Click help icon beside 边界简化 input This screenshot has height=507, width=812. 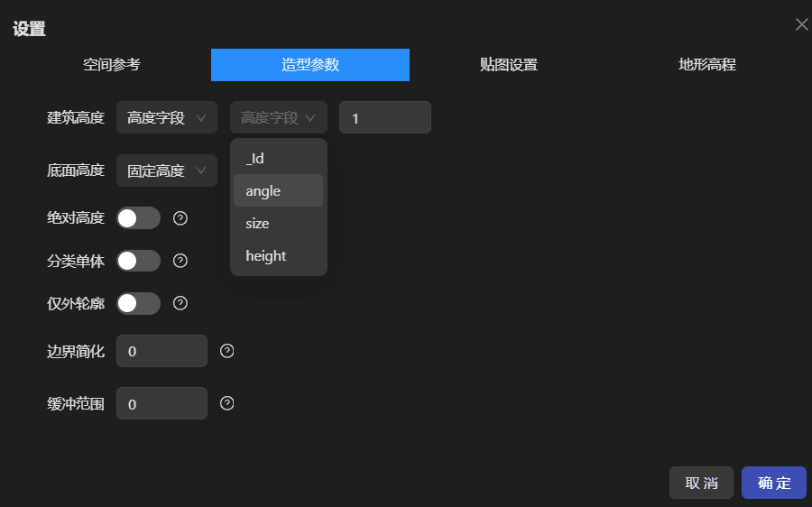coord(227,351)
